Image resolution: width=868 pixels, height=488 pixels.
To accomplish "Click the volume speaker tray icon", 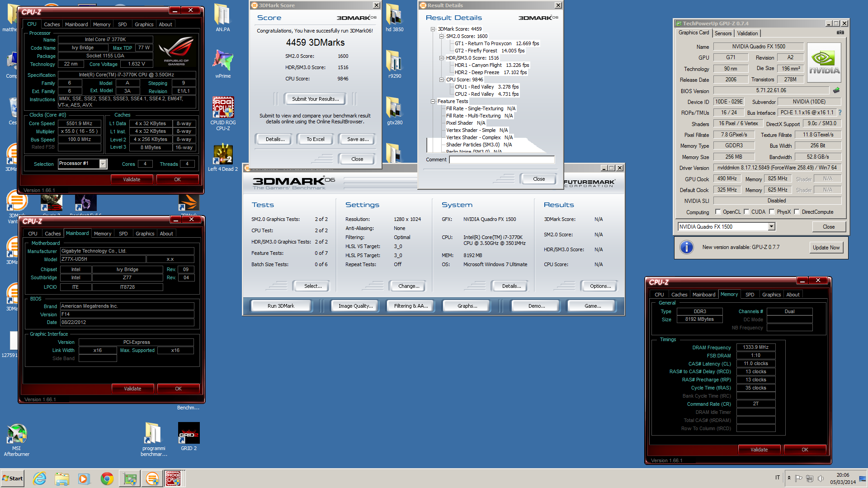I will pyautogui.click(x=821, y=478).
